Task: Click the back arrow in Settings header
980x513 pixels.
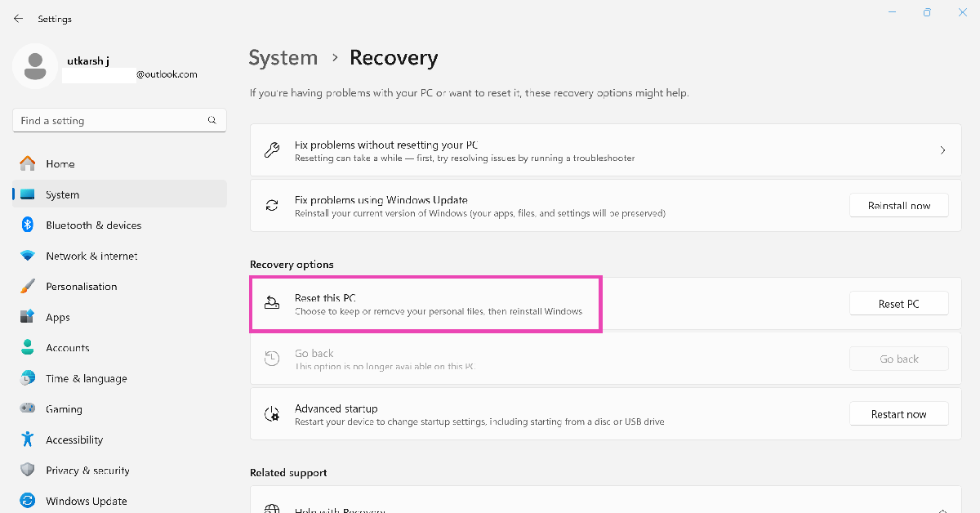Action: click(x=18, y=18)
